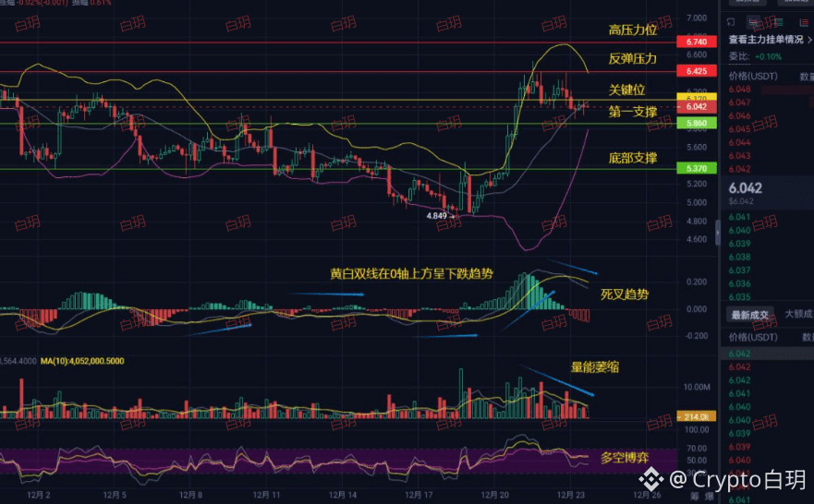Click the 4.849 lowest price marker
The height and width of the screenshot is (504, 814).
436,216
